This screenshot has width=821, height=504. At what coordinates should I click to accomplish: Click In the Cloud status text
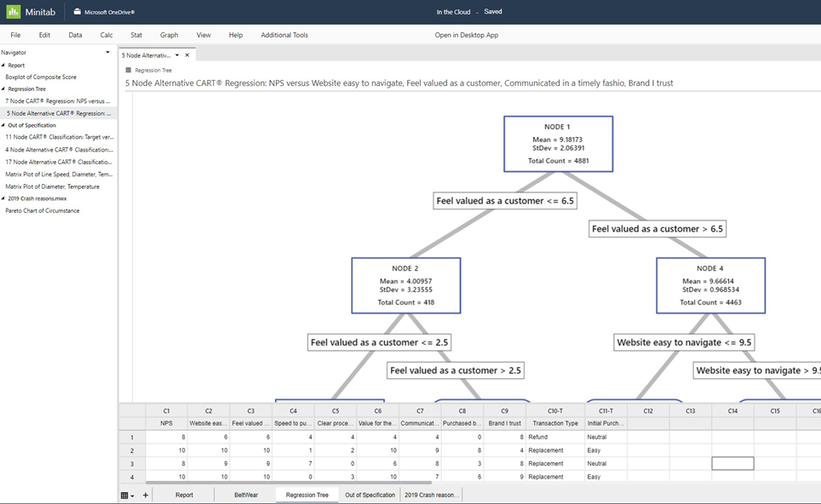453,12
